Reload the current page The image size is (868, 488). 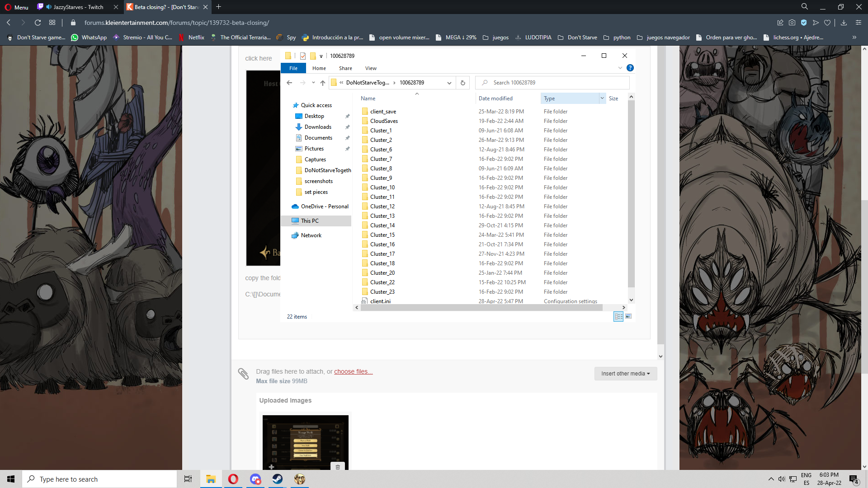(x=38, y=23)
